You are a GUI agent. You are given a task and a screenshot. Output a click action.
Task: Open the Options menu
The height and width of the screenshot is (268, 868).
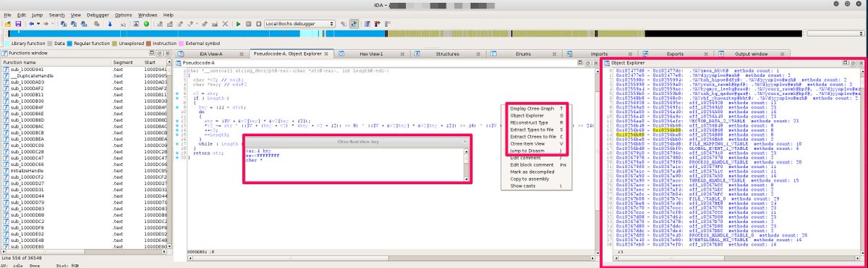coord(123,14)
